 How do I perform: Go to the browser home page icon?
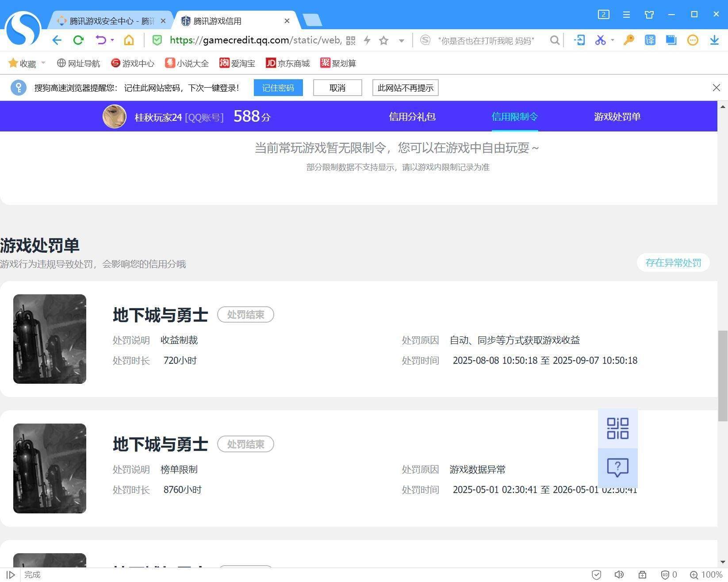pyautogui.click(x=129, y=40)
